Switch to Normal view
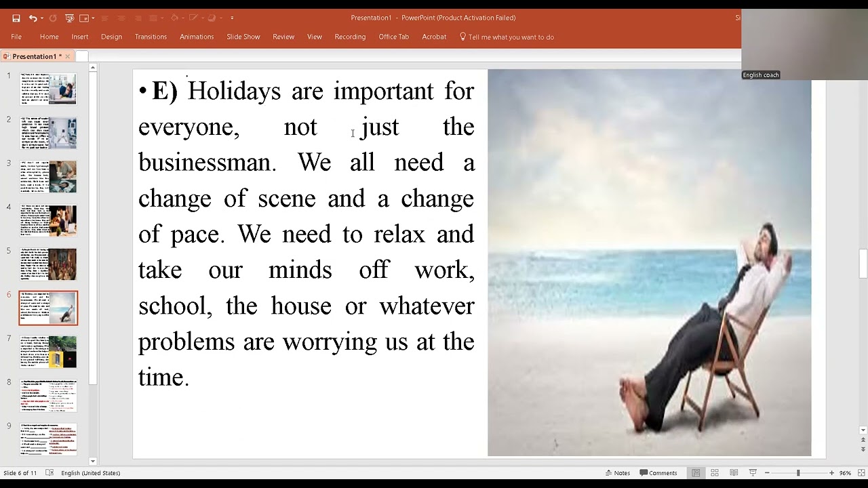 tap(696, 473)
